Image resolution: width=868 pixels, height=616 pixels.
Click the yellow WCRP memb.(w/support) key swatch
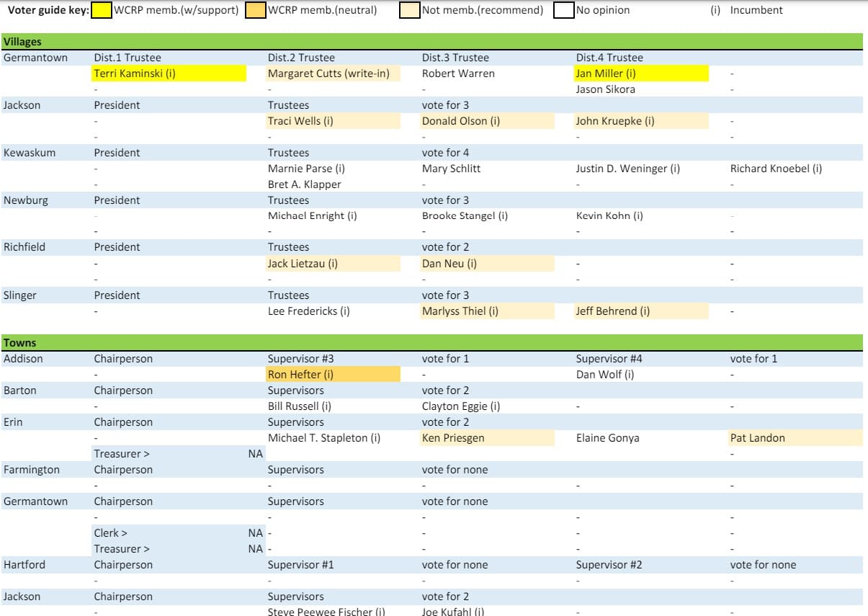click(102, 11)
